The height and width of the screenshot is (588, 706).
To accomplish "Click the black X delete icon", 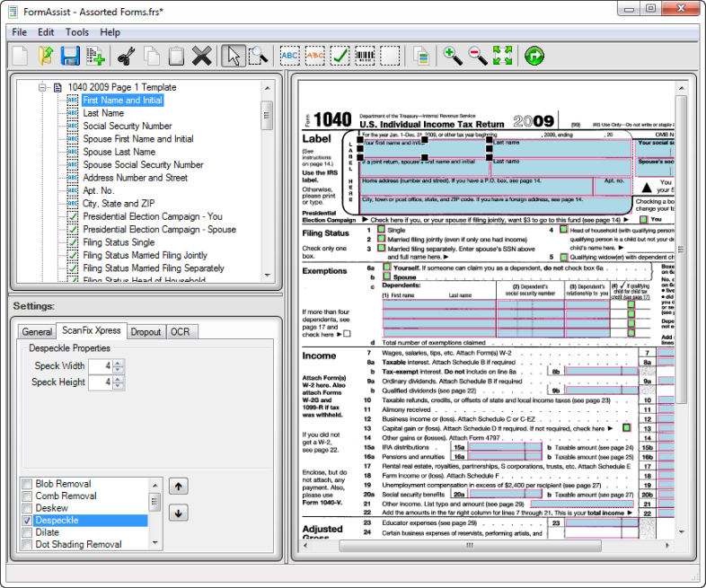I will tap(201, 56).
